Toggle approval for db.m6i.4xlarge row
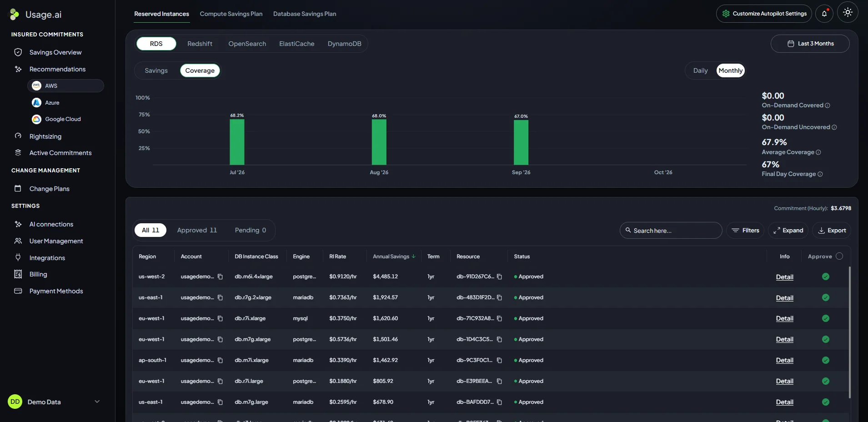Screen dimensions: 868x422 [826, 276]
